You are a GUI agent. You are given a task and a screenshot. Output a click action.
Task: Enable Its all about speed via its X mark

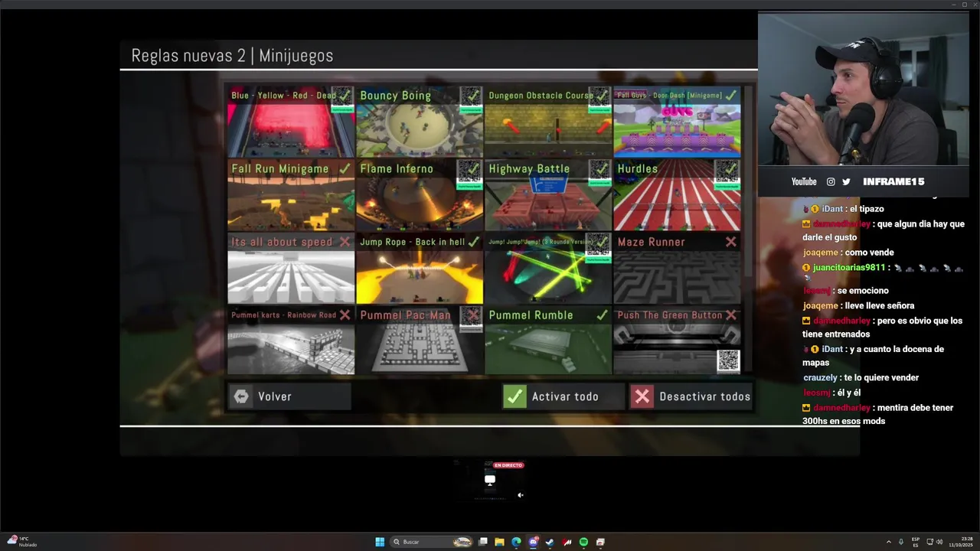(345, 242)
